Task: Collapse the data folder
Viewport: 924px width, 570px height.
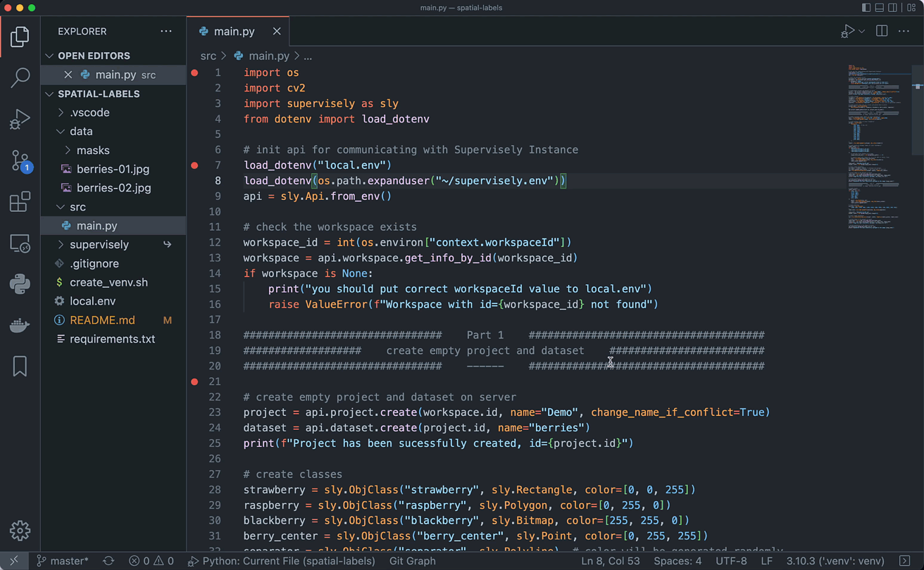Action: pos(113,132)
